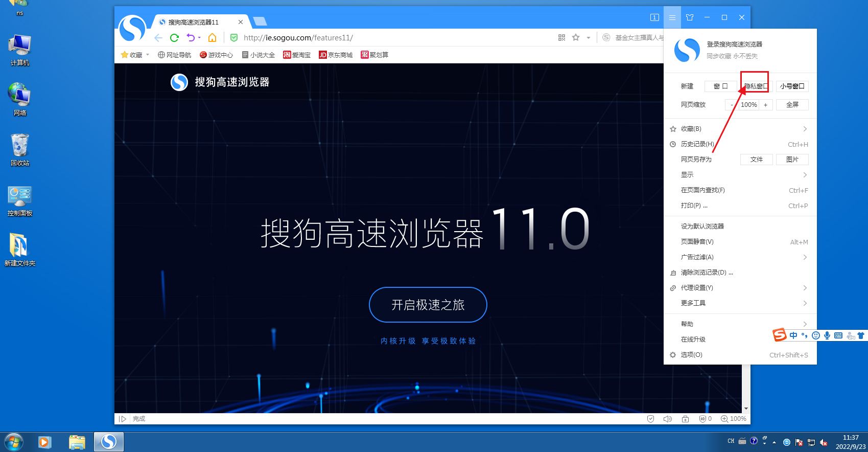Reload the page with refresh icon
Screen dimensions: 868x452
coord(174,38)
